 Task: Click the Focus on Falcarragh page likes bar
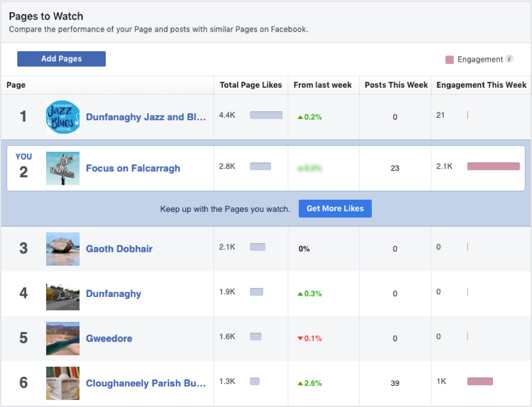click(x=260, y=166)
